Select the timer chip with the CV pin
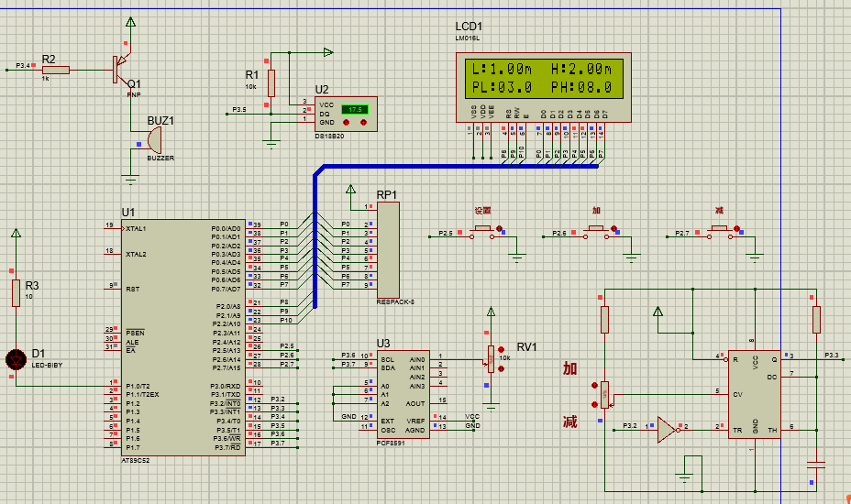This screenshot has width=851, height=504. 755,392
